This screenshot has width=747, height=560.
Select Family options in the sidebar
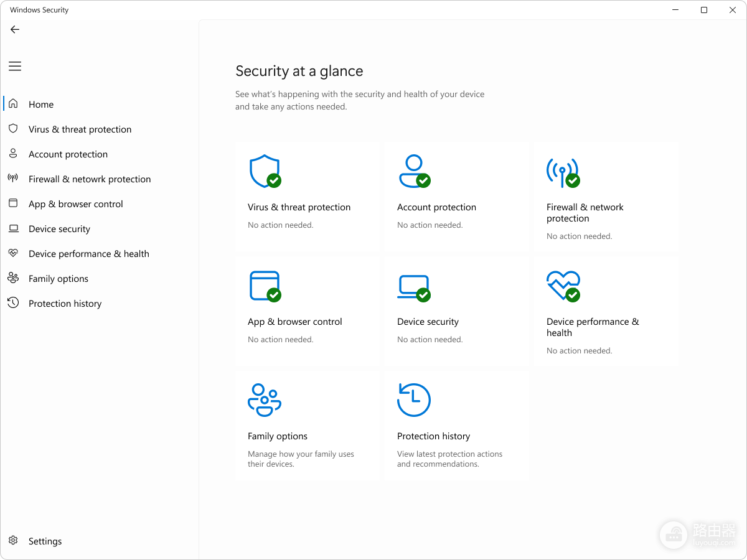59,279
